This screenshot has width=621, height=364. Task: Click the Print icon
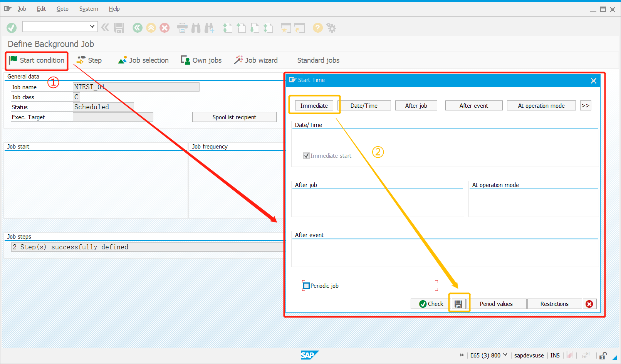tap(182, 27)
